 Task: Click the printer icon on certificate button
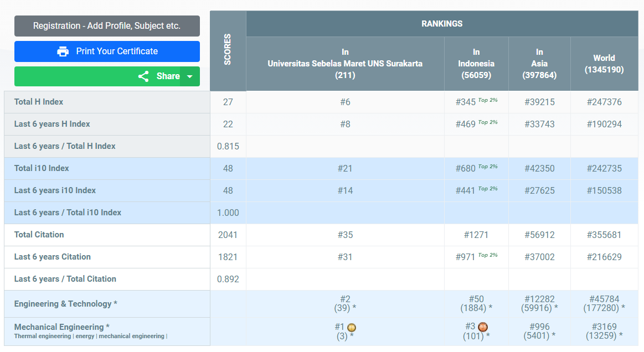coord(63,51)
